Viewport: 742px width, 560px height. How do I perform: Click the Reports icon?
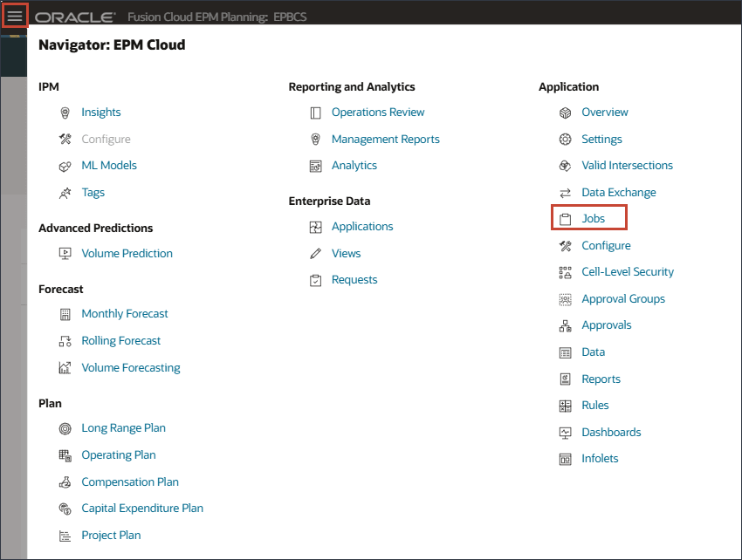coord(565,379)
